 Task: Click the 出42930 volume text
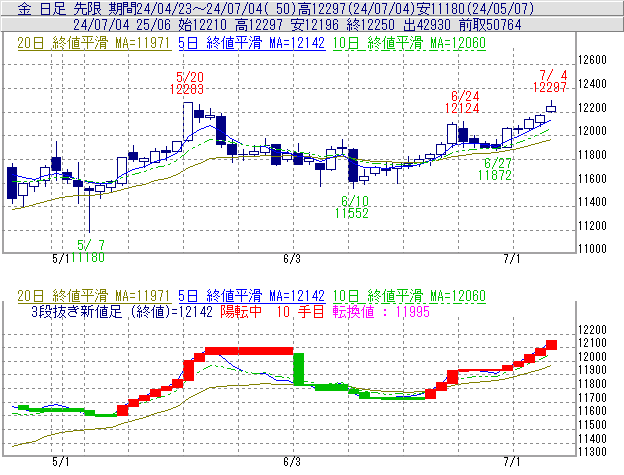click(427, 25)
